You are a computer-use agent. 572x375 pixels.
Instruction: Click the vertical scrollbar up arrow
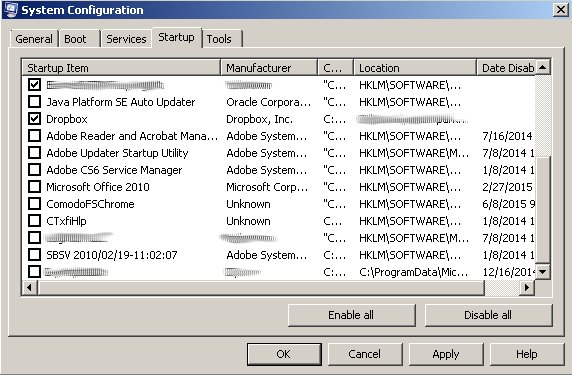click(543, 67)
